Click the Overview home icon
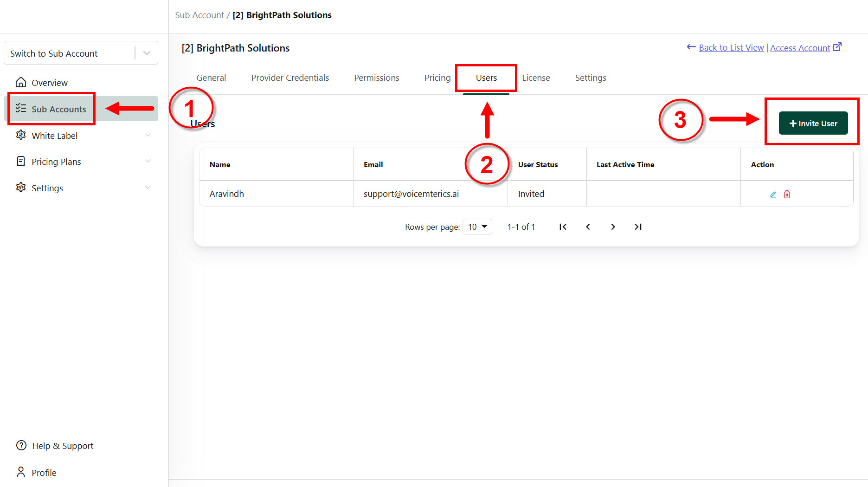This screenshot has width=868, height=487. pos(21,82)
